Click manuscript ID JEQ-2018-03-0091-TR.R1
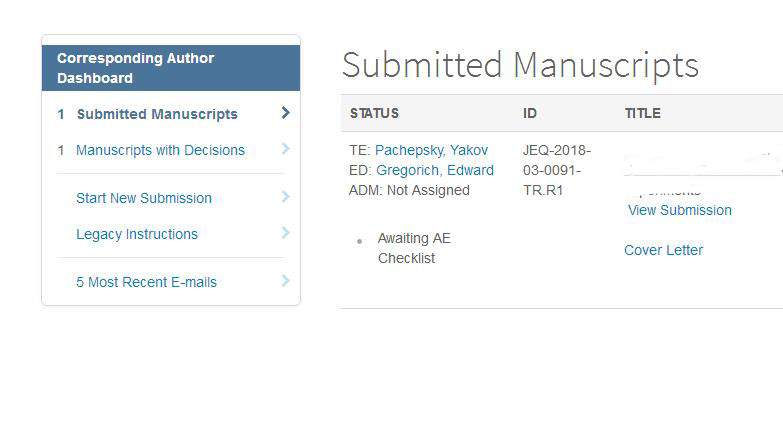The height and width of the screenshot is (438, 783). [x=556, y=170]
